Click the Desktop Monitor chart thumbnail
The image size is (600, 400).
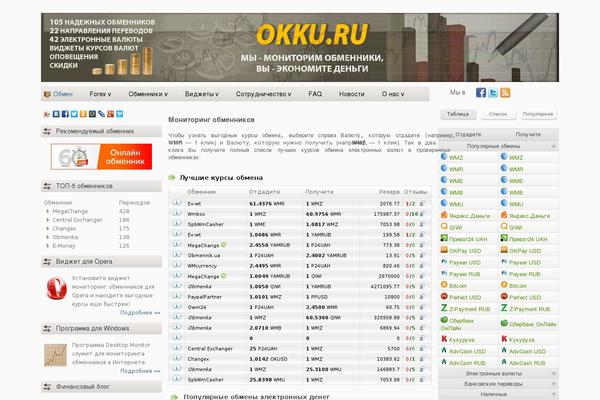tap(55, 355)
